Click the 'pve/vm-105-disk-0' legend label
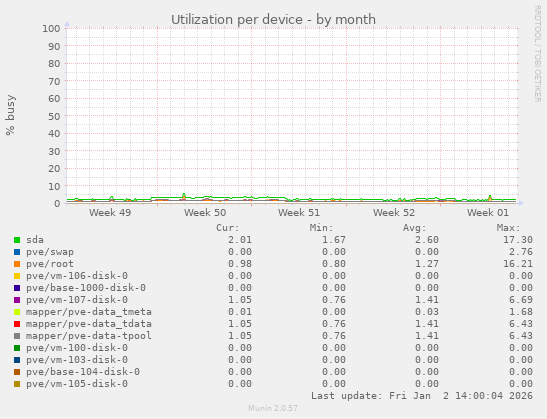The width and height of the screenshot is (547, 419). 77,384
